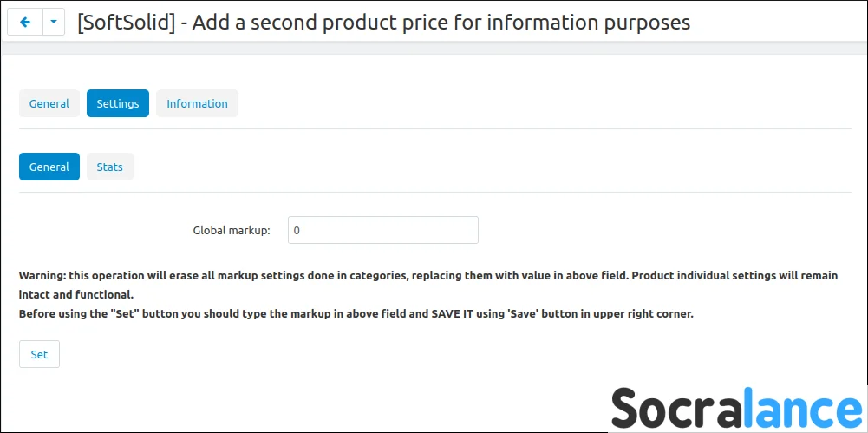Switch to the Information tab
The height and width of the screenshot is (433, 868).
[197, 103]
